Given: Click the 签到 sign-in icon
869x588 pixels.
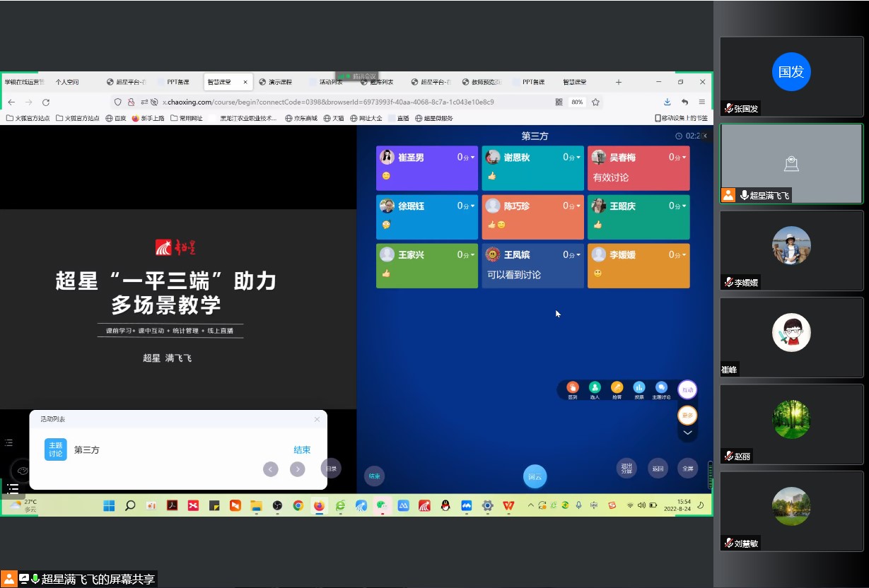Looking at the screenshot, I should pyautogui.click(x=573, y=388).
